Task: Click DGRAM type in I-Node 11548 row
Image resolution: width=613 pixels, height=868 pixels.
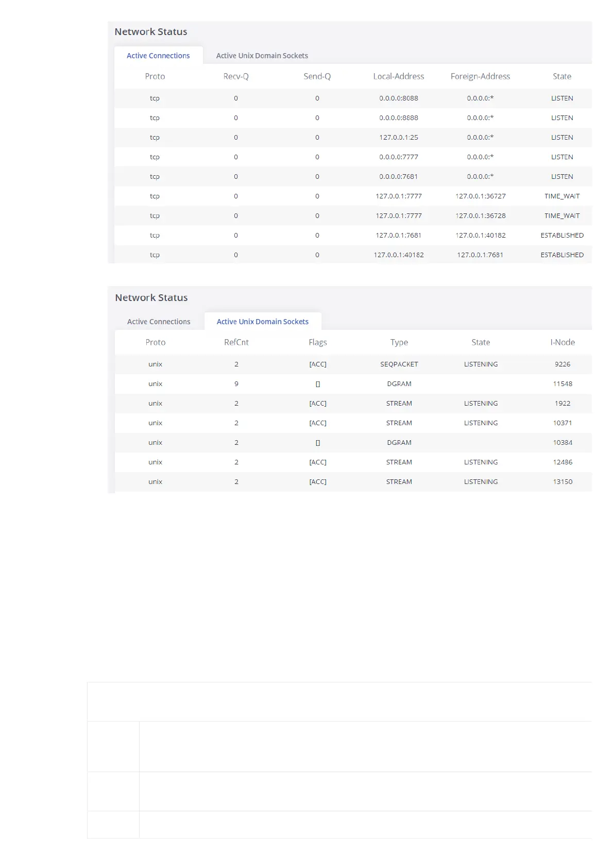Action: pyautogui.click(x=399, y=383)
